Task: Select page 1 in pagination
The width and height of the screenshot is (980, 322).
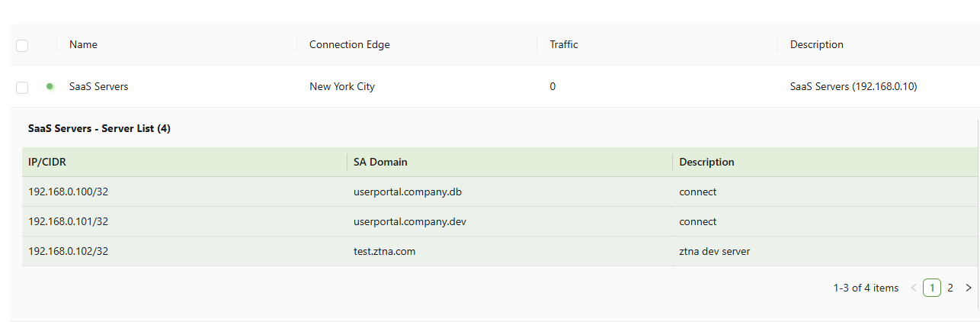Action: pos(931,288)
